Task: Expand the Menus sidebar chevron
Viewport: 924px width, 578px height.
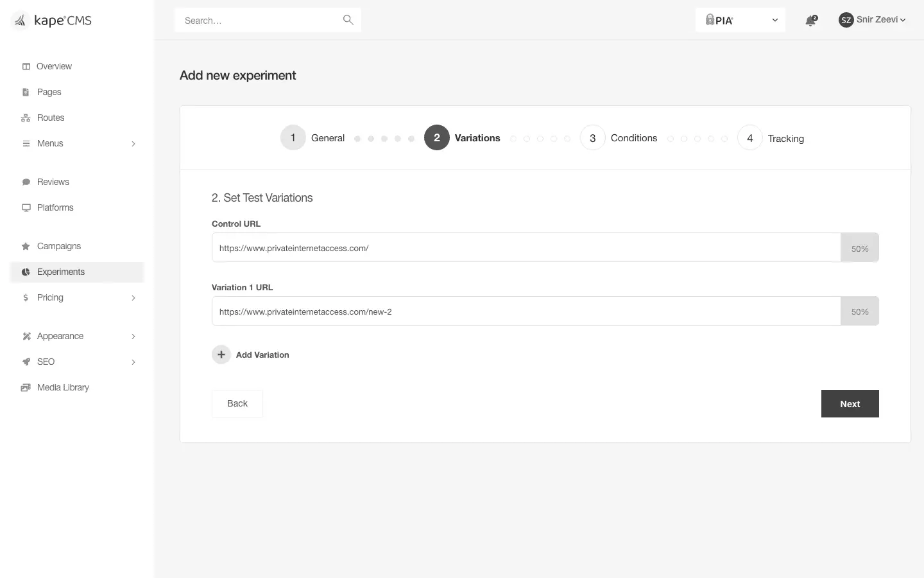Action: click(x=133, y=143)
